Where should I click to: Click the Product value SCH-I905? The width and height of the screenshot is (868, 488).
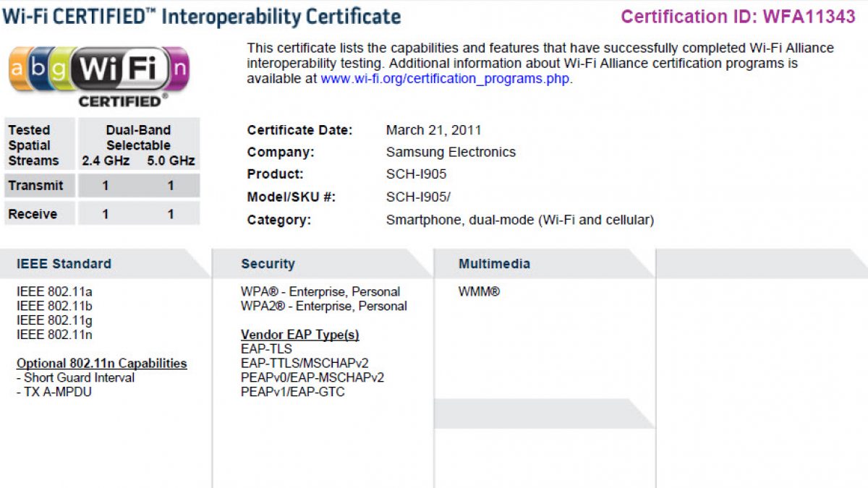pyautogui.click(x=416, y=174)
